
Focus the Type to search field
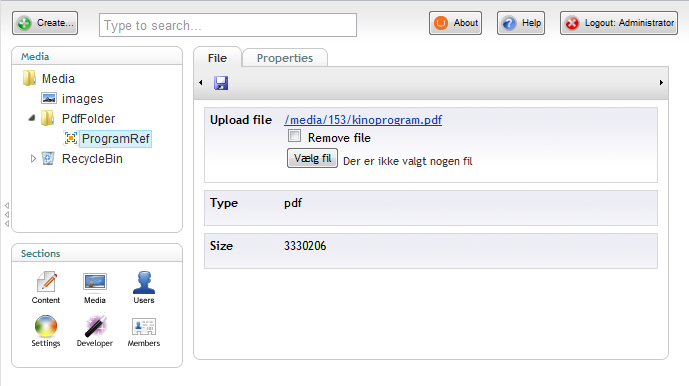click(228, 25)
